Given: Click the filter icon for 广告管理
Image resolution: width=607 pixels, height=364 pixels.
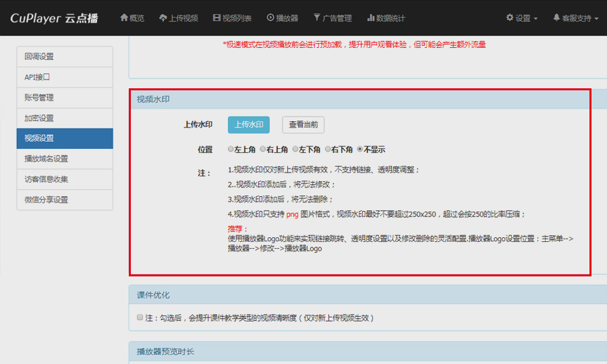Looking at the screenshot, I should 317,18.
